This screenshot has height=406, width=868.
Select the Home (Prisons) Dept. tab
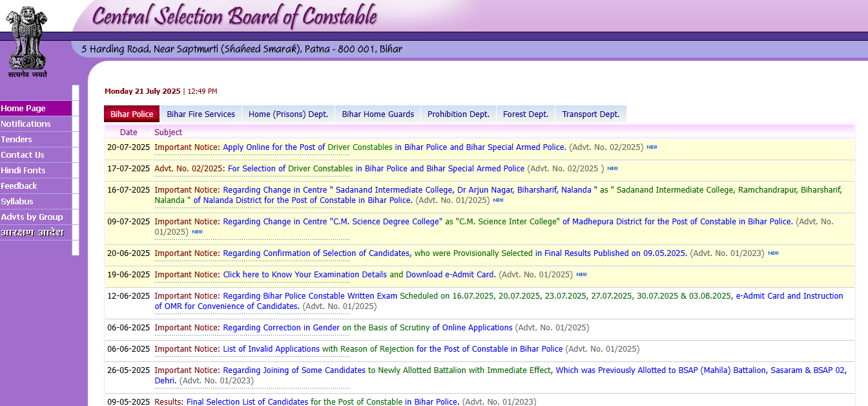pyautogui.click(x=288, y=113)
